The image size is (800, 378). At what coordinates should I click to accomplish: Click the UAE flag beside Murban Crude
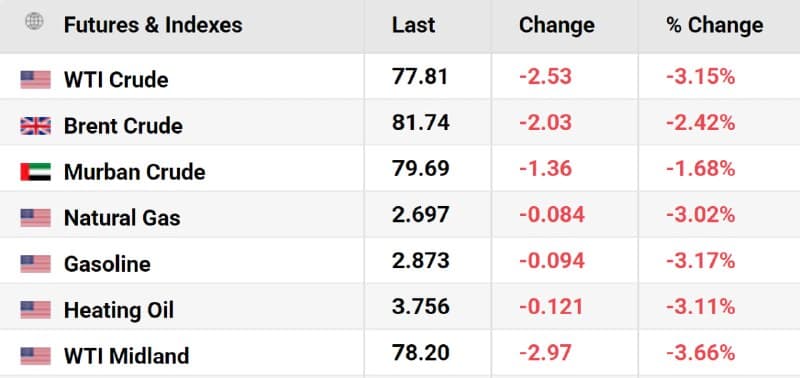click(35, 172)
